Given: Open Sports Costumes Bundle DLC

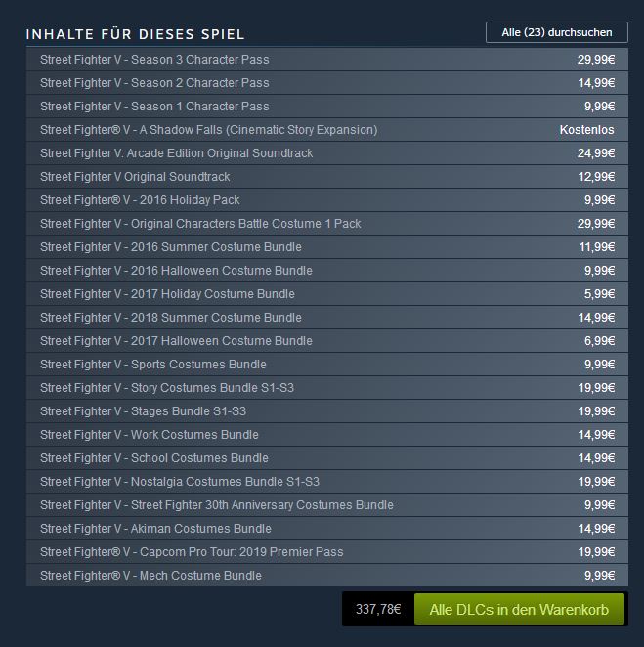Looking at the screenshot, I should (x=327, y=365).
